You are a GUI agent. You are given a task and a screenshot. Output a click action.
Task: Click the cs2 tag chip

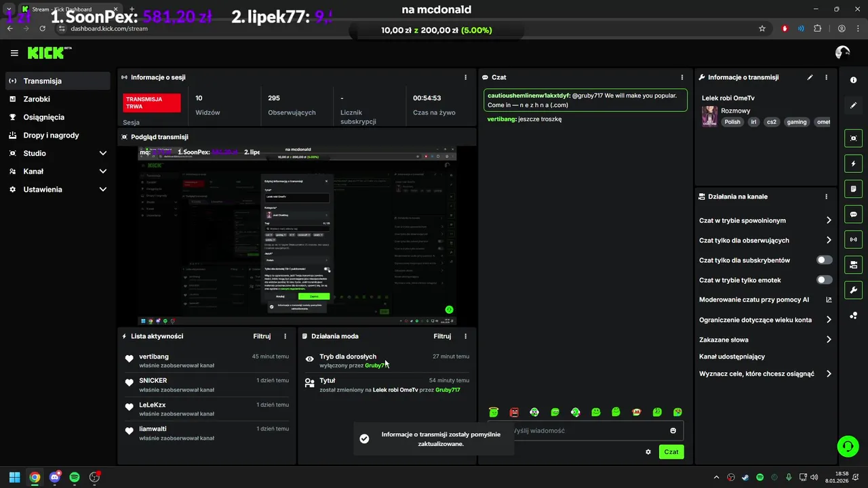(x=772, y=122)
